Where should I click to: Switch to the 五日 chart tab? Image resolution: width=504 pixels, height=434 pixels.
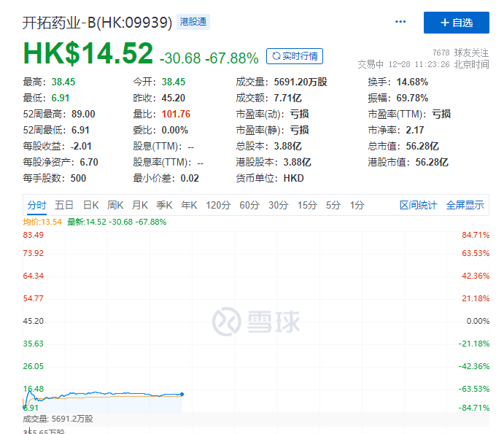pos(64,205)
